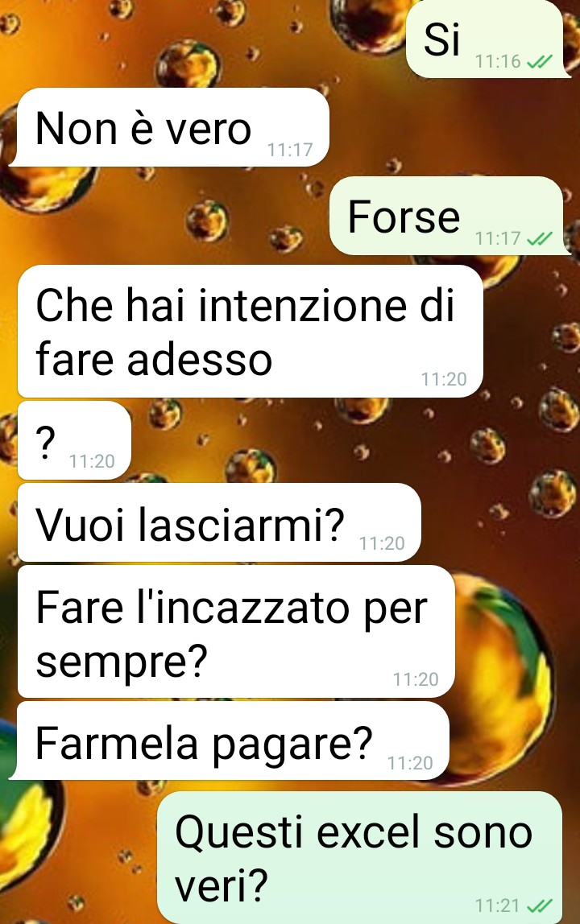Select the 'Farmela pagare?' message bubble

230,740
